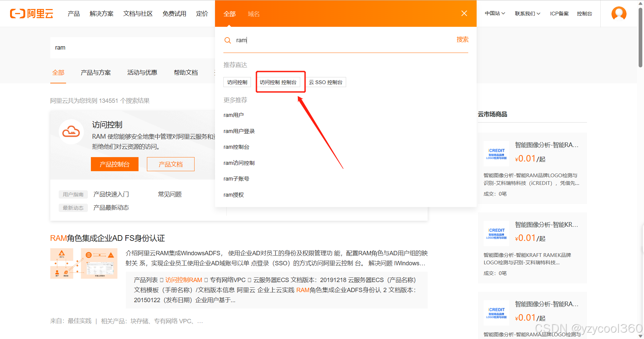The image size is (644, 339).
Task: Open the 访问控制 product title
Action: click(107, 125)
